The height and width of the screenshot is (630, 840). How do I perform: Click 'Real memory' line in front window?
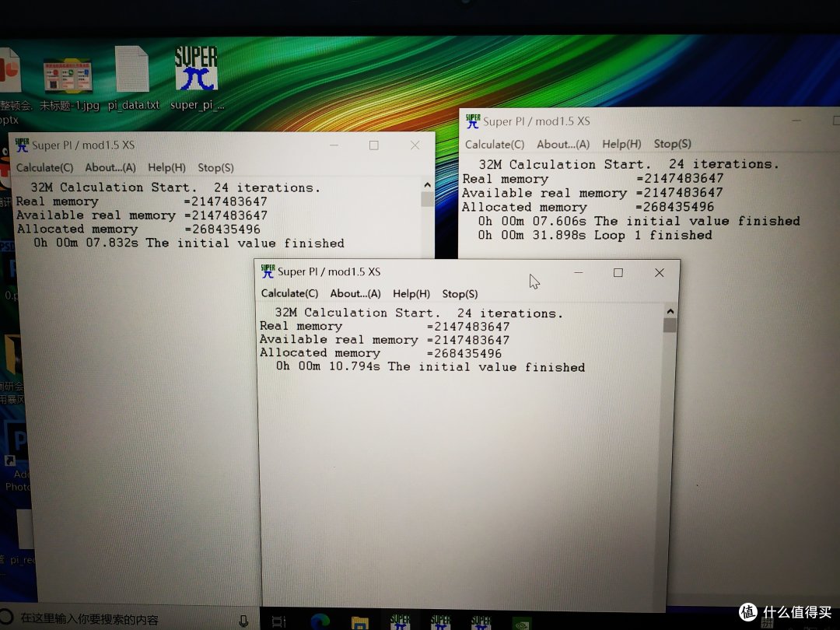pyautogui.click(x=385, y=326)
